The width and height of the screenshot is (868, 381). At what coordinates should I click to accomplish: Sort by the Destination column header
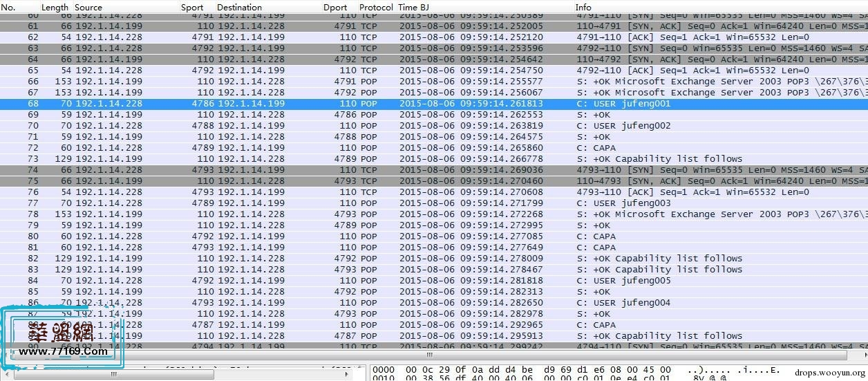[x=239, y=7]
